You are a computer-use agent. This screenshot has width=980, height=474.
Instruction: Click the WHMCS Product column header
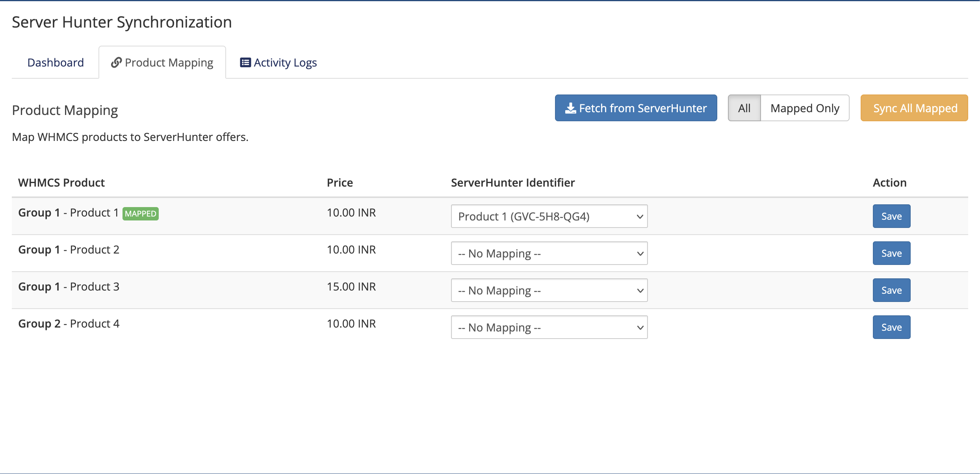[x=61, y=183]
